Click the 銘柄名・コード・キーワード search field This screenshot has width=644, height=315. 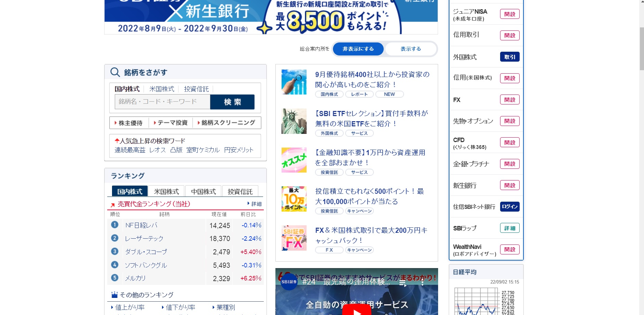[162, 102]
